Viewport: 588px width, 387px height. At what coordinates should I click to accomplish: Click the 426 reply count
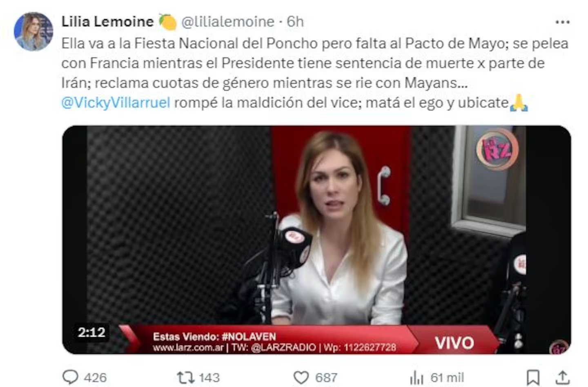tap(95, 378)
